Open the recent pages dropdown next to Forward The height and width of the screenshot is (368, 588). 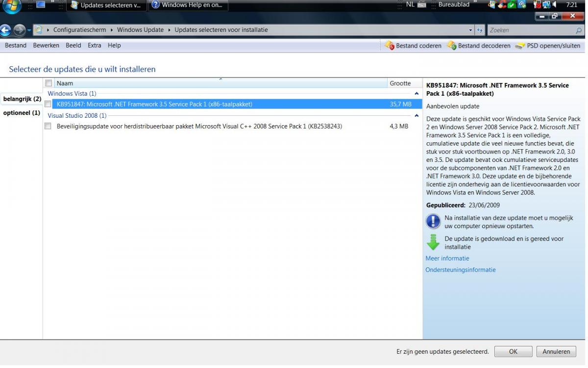(29, 30)
